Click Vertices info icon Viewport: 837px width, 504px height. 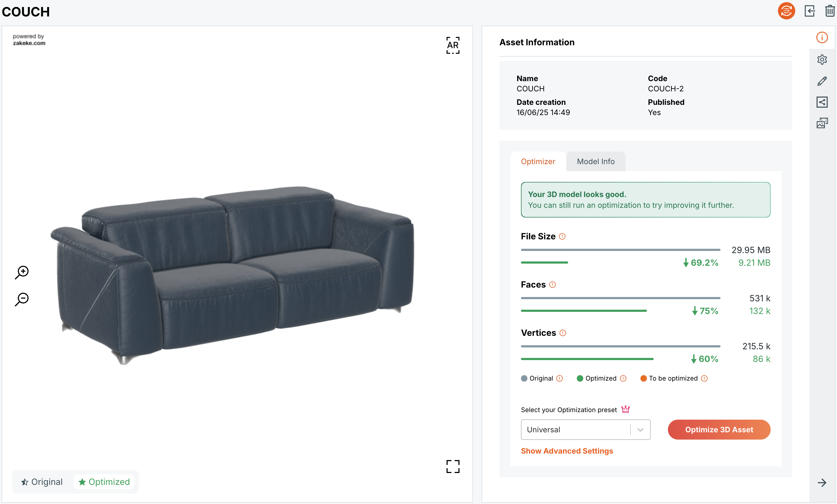[x=563, y=333]
